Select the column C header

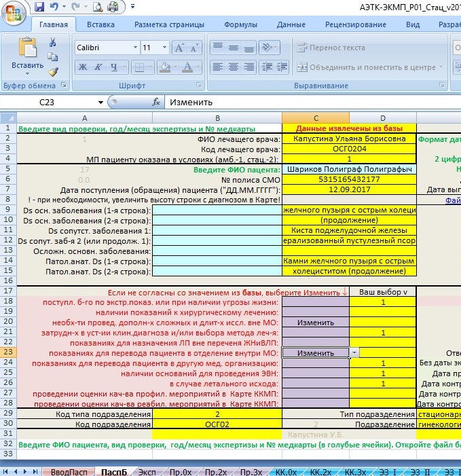pos(316,117)
